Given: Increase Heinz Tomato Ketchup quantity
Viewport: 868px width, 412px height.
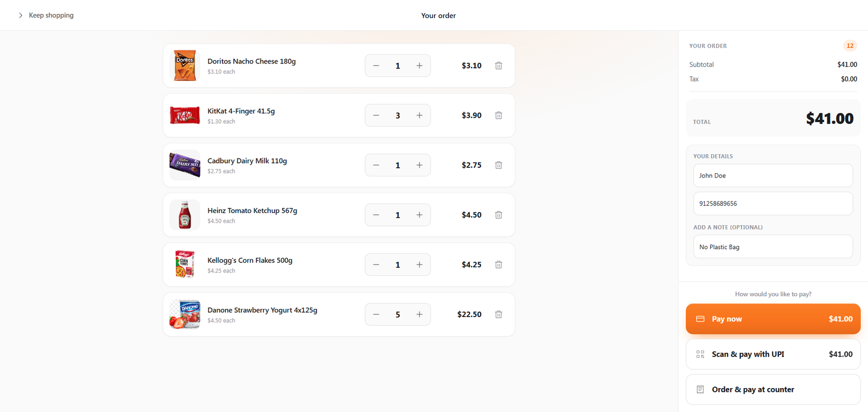Looking at the screenshot, I should click(419, 215).
